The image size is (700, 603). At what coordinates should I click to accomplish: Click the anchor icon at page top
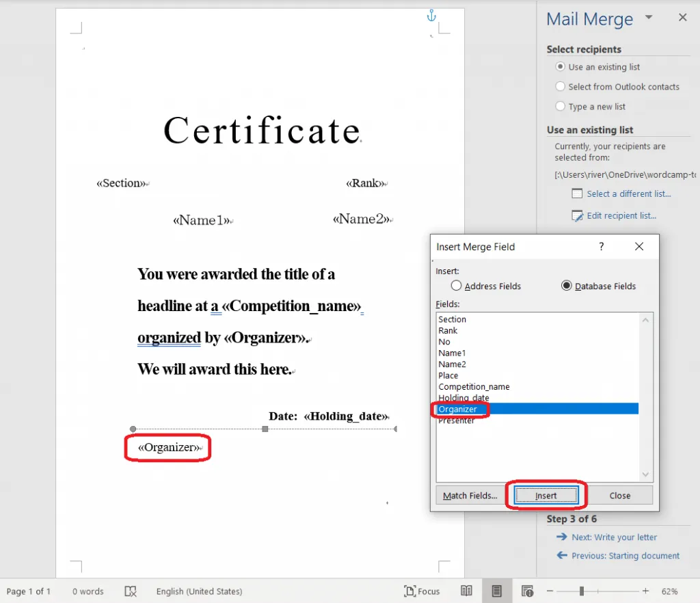pyautogui.click(x=431, y=16)
